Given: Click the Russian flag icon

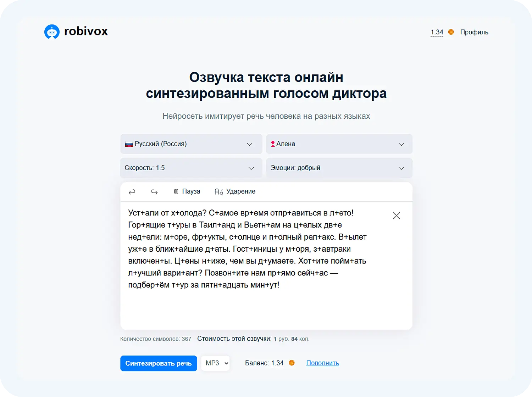Looking at the screenshot, I should click(130, 144).
